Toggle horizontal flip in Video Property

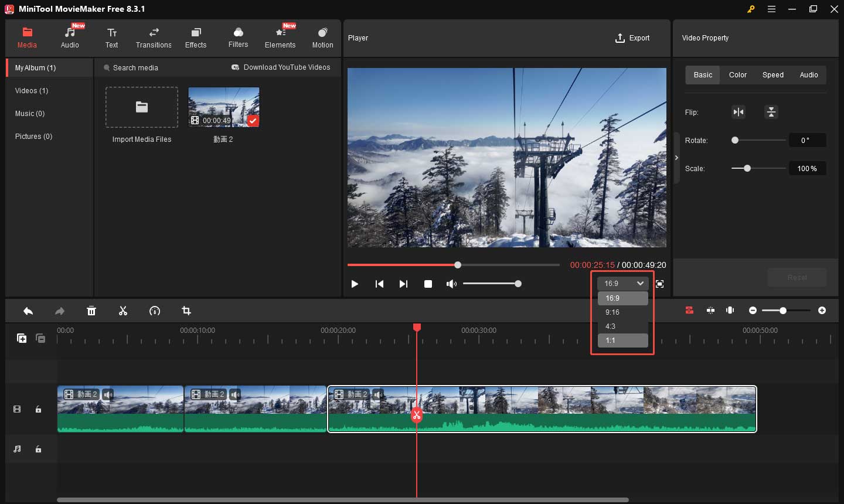[738, 112]
